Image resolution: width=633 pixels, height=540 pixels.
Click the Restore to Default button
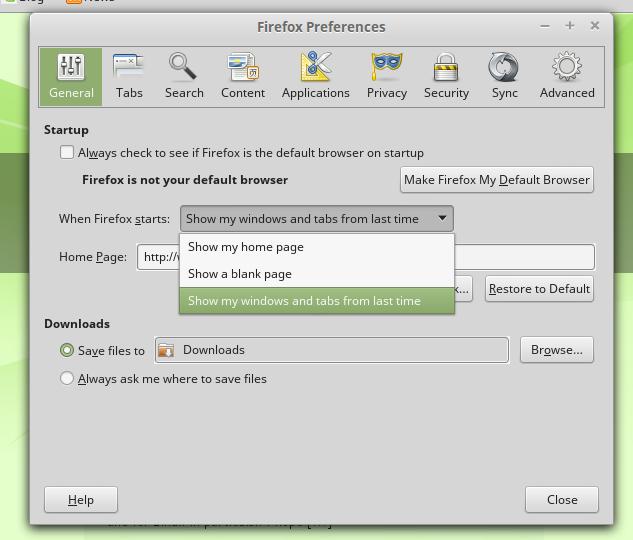(x=539, y=289)
